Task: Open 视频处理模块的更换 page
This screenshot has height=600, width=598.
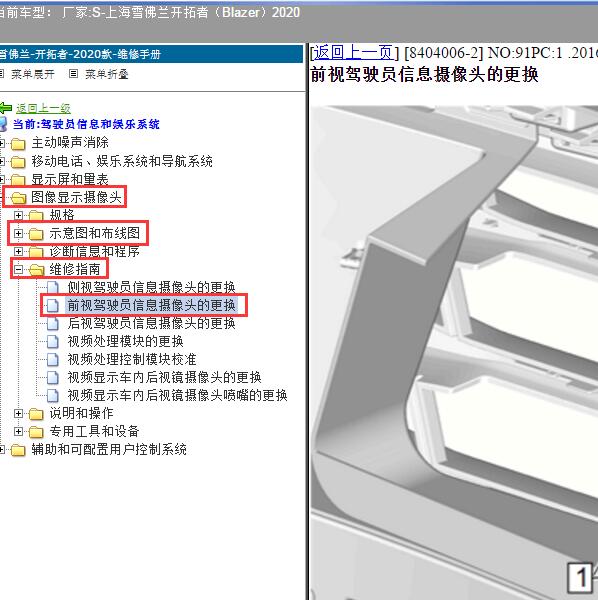Action: click(125, 341)
